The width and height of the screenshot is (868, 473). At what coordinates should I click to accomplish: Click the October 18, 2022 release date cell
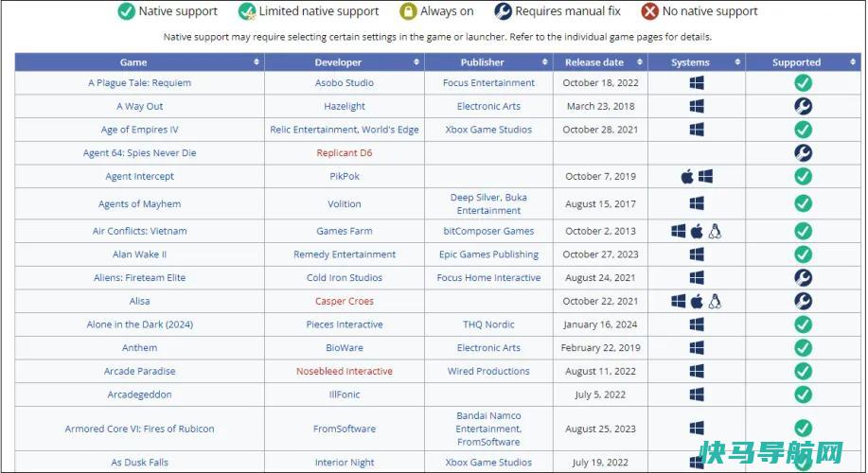(601, 83)
